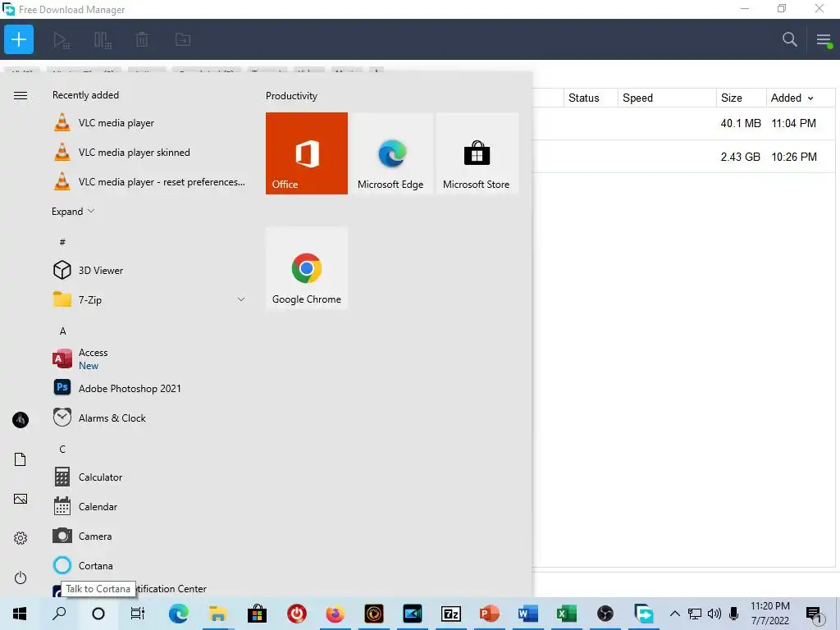This screenshot has width=840, height=630.
Task: Click the trash delete toolbar icon
Action: 142,39
